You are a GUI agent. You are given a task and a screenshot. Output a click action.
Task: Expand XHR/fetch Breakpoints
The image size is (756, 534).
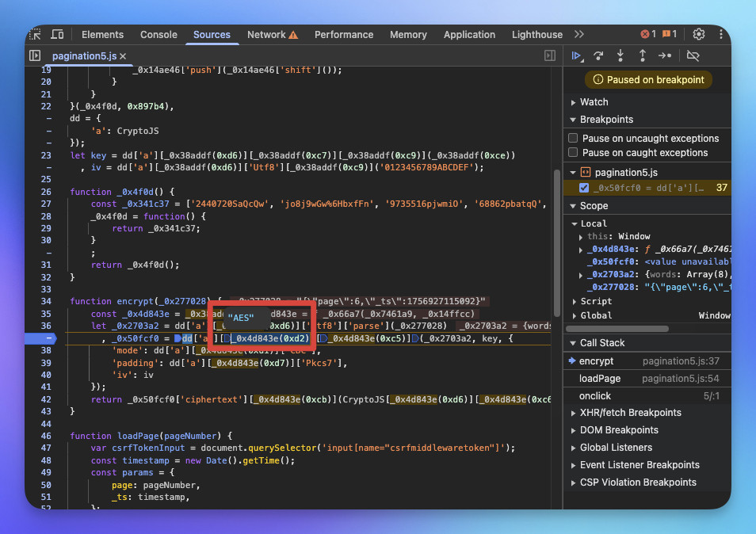click(573, 413)
